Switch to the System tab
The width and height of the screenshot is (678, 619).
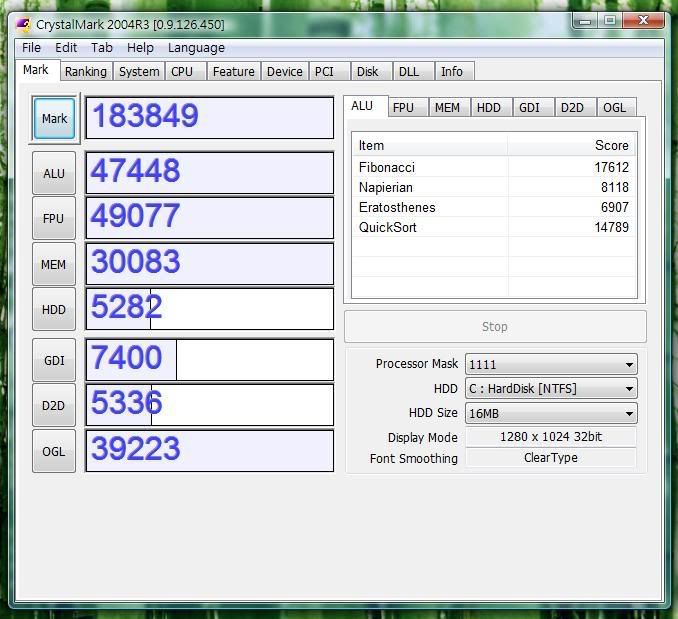point(139,71)
